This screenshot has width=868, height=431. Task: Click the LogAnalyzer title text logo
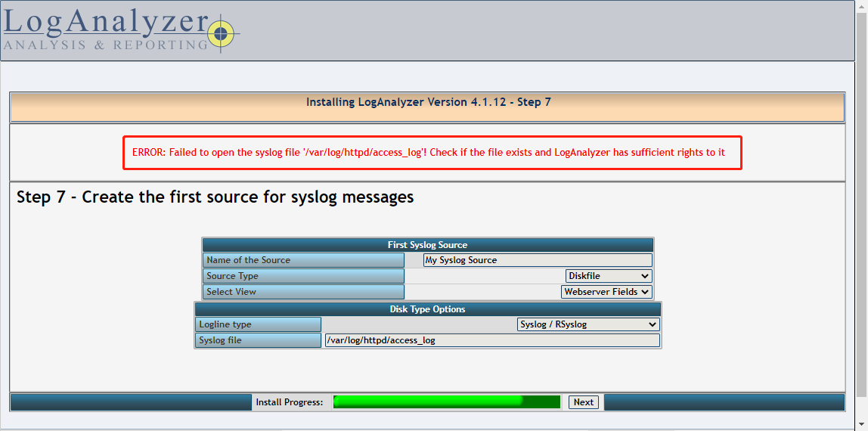(x=105, y=20)
